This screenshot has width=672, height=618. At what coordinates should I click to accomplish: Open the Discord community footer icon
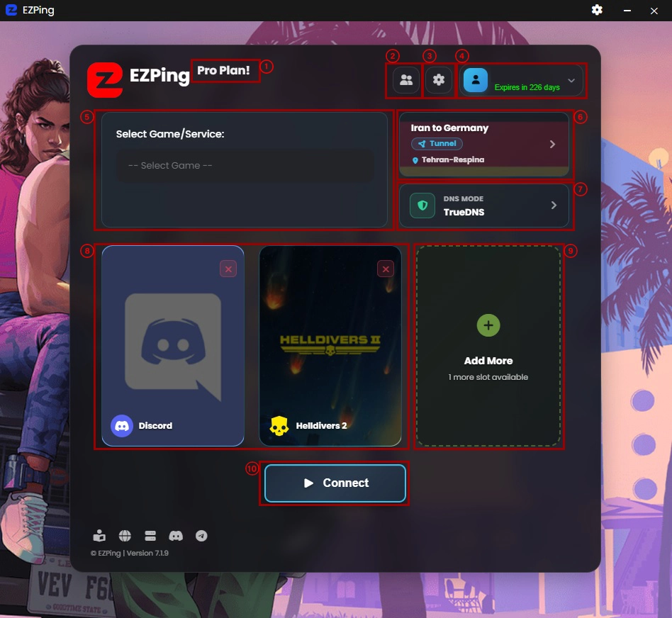(x=176, y=536)
